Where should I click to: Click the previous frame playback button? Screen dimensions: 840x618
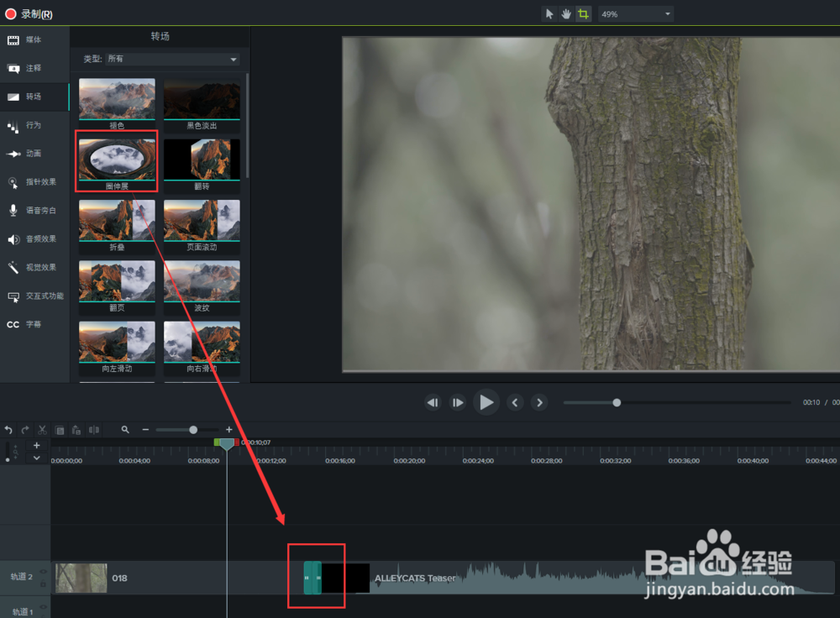(433, 402)
